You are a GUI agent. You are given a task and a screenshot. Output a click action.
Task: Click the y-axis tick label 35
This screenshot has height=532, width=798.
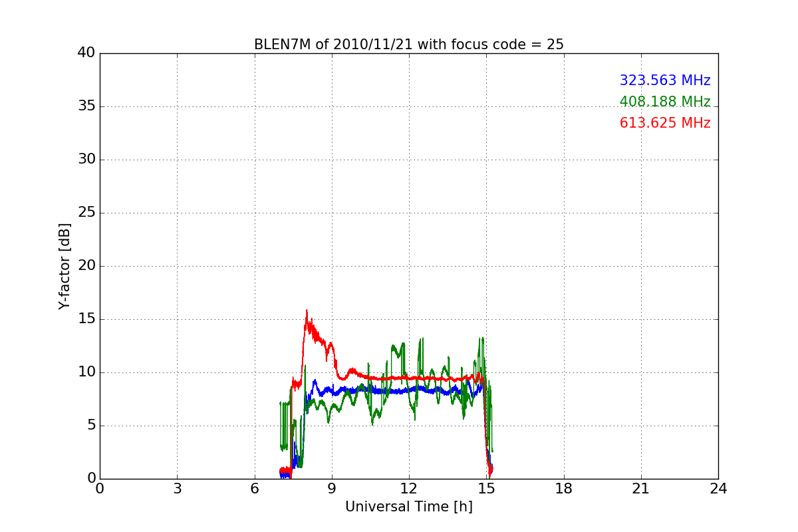click(86, 106)
